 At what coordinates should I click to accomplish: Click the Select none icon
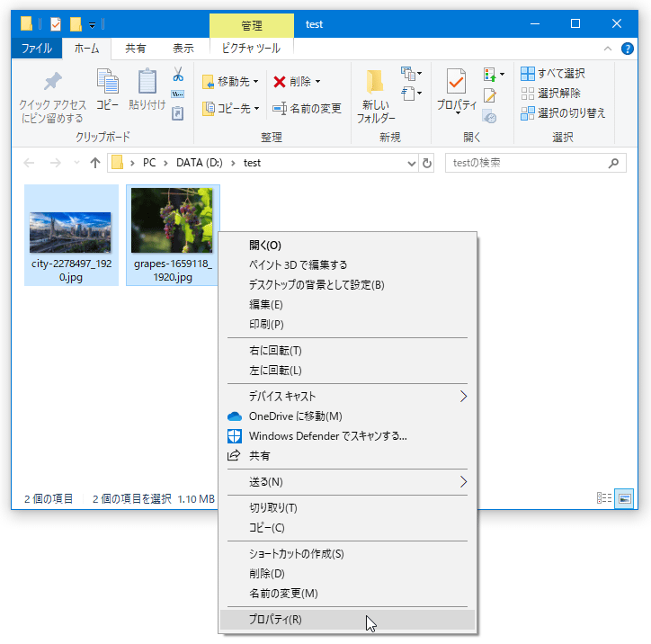click(x=528, y=94)
